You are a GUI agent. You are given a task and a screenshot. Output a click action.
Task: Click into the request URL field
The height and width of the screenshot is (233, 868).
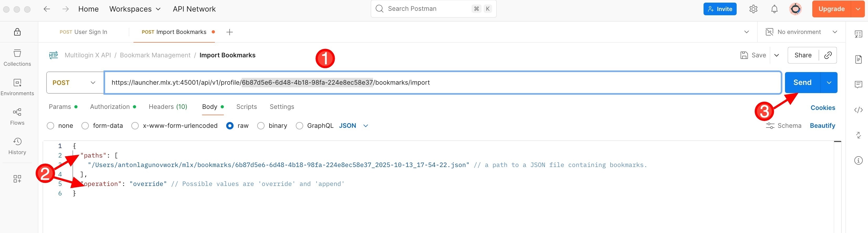pyautogui.click(x=443, y=83)
